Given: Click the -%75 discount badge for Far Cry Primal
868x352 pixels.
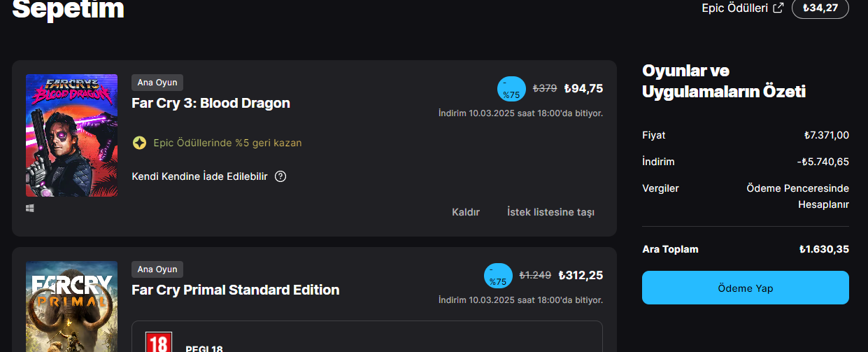Looking at the screenshot, I should [498, 276].
